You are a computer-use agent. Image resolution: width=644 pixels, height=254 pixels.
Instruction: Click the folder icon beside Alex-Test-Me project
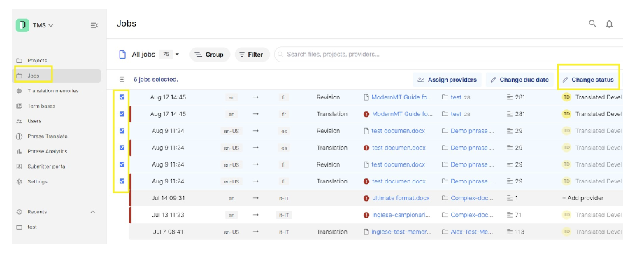tap(445, 232)
